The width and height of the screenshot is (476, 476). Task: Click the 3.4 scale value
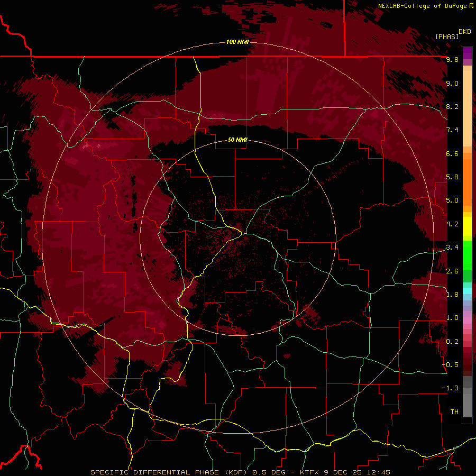[452, 248]
